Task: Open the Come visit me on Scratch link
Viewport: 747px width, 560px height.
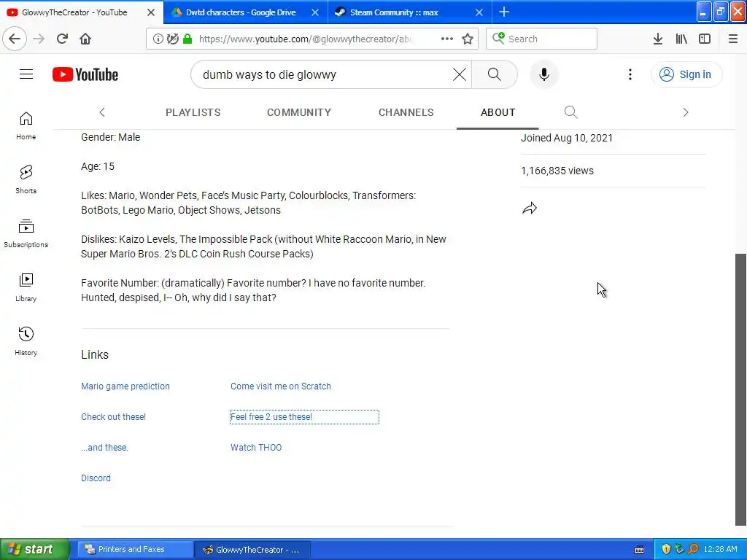Action: tap(281, 386)
